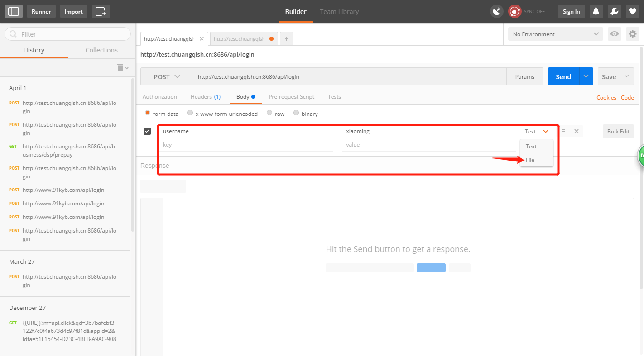The width and height of the screenshot is (644, 356).
Task: Expand the Save button arrow options
Action: 627,76
